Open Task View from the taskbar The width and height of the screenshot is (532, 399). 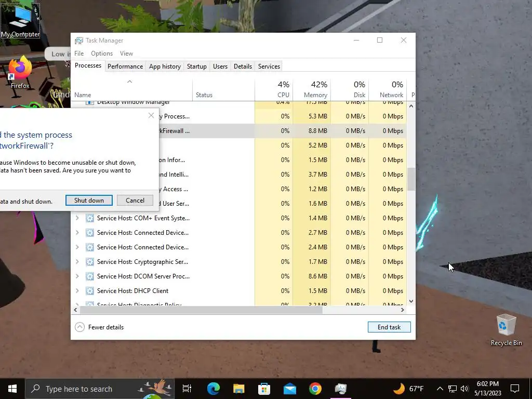click(x=187, y=389)
